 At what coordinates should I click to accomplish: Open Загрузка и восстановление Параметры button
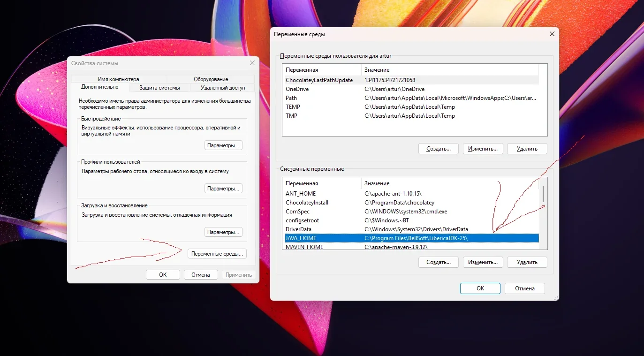pyautogui.click(x=224, y=232)
